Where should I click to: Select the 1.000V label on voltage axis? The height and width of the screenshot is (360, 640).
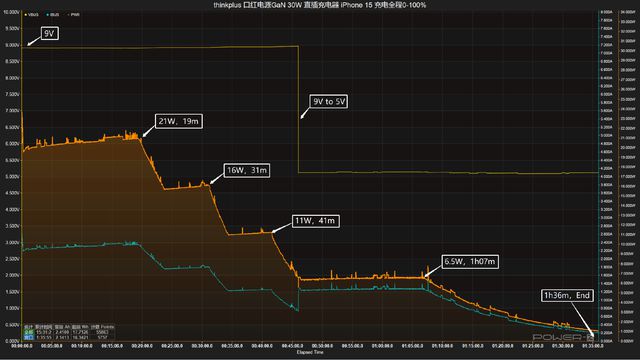(x=12, y=308)
